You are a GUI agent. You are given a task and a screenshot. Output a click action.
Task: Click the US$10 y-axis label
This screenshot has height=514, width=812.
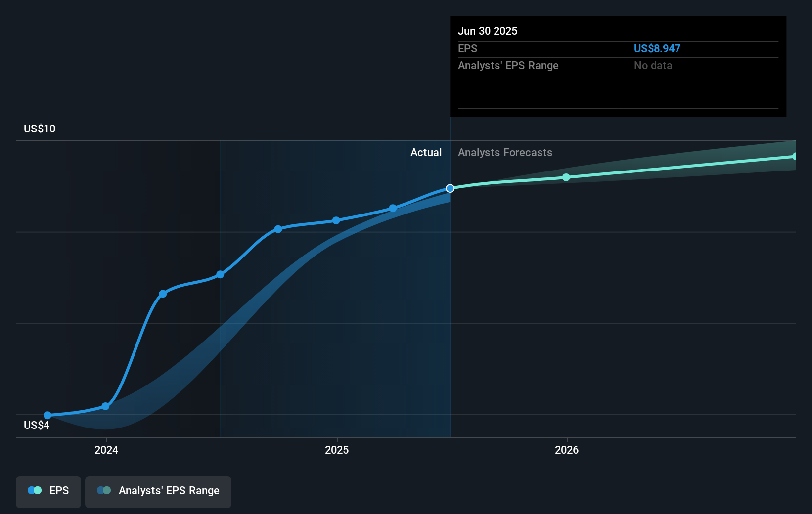(40, 128)
